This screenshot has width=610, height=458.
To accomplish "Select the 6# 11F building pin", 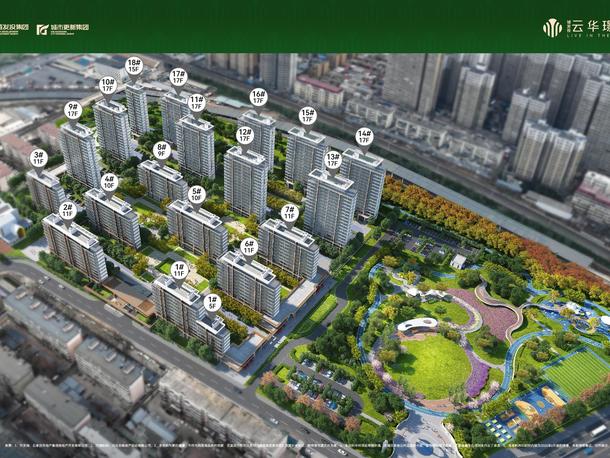I will pyautogui.click(x=249, y=247).
